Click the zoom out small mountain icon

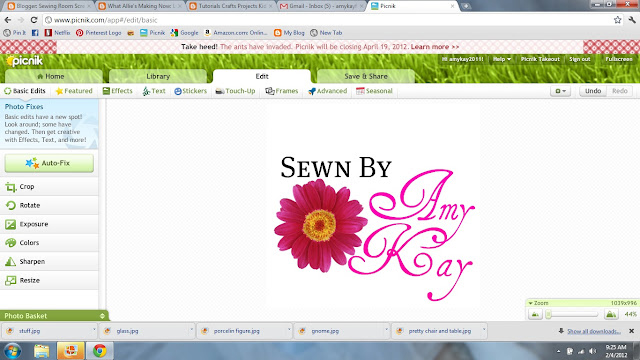point(535,314)
